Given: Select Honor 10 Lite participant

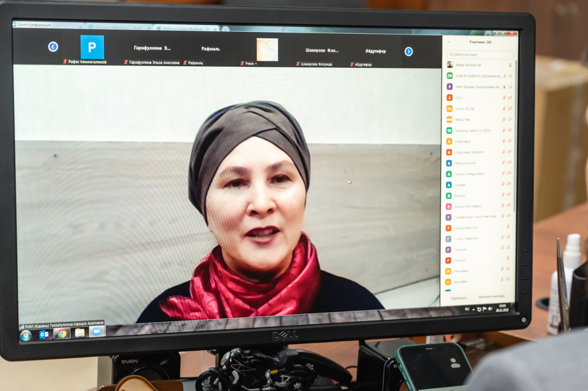Looking at the screenshot, I should coord(480,108).
